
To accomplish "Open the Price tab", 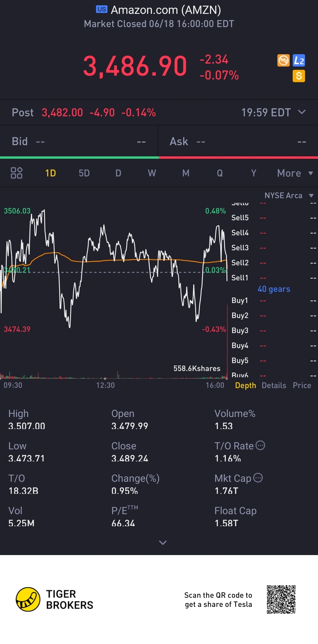I will [x=302, y=385].
